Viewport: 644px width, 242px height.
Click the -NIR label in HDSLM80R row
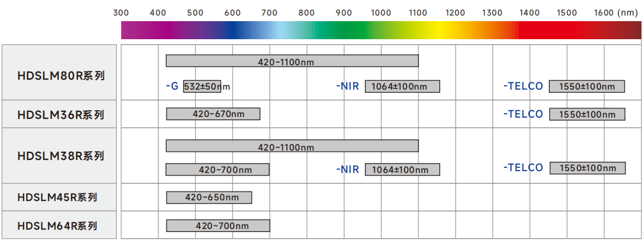(347, 86)
